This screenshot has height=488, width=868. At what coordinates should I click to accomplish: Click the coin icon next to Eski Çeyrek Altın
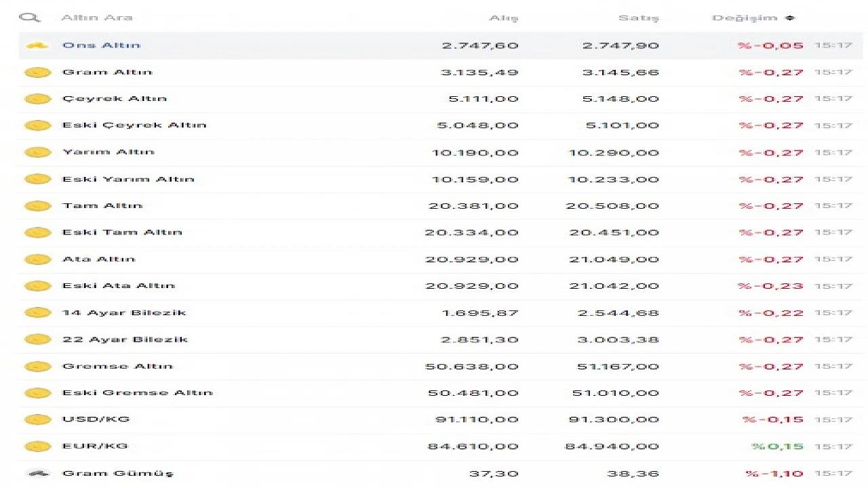[x=38, y=125]
